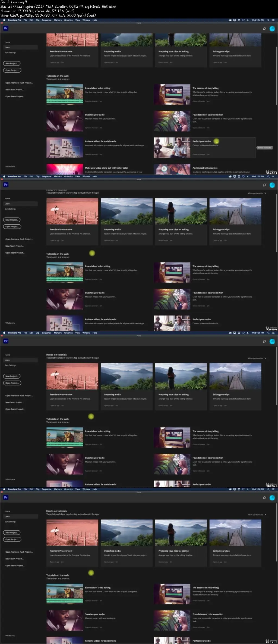Open the blue profile avatar in the bottom frame

pyautogui.click(x=272, y=498)
